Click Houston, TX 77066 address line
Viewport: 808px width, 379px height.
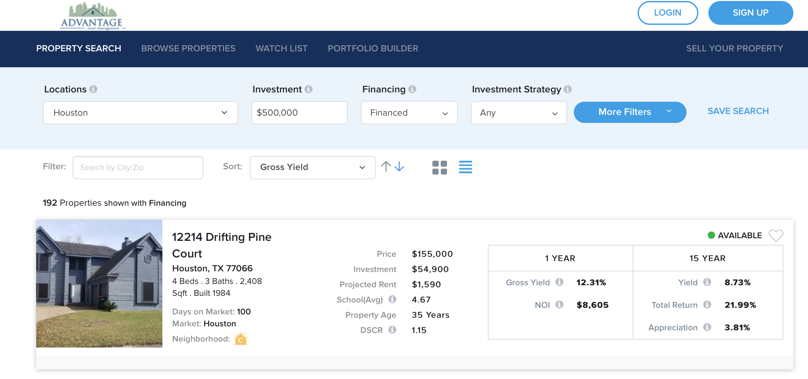212,268
